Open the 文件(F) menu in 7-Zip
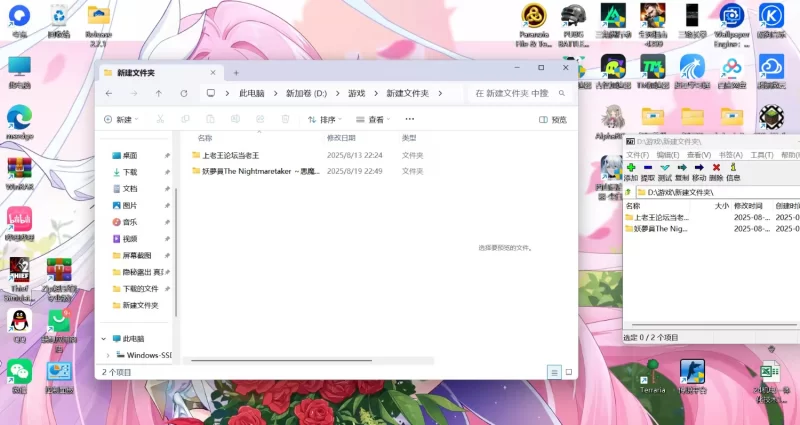The height and width of the screenshot is (425, 800). click(637, 155)
